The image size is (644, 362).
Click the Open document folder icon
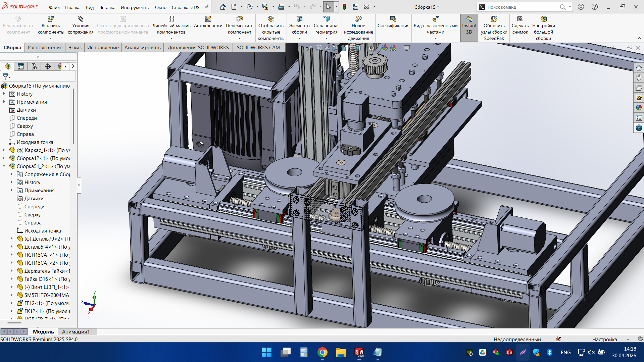tap(249, 7)
